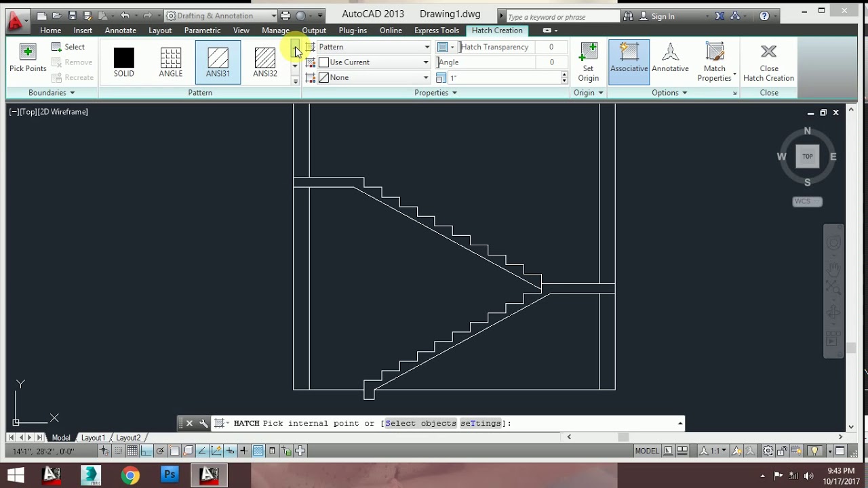Image resolution: width=868 pixels, height=488 pixels.
Task: Toggle Ortho Mode in status bar
Action: [146, 451]
